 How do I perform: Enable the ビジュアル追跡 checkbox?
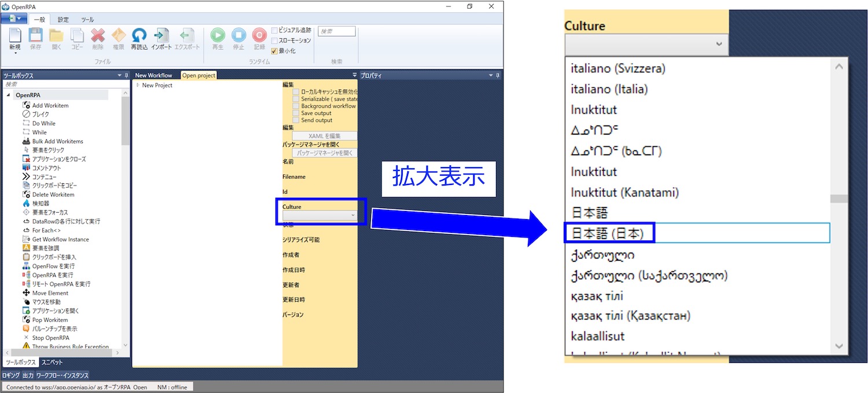point(275,30)
